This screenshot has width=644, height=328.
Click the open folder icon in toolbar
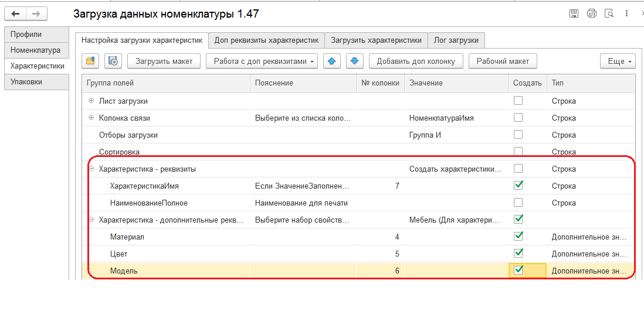click(x=90, y=61)
